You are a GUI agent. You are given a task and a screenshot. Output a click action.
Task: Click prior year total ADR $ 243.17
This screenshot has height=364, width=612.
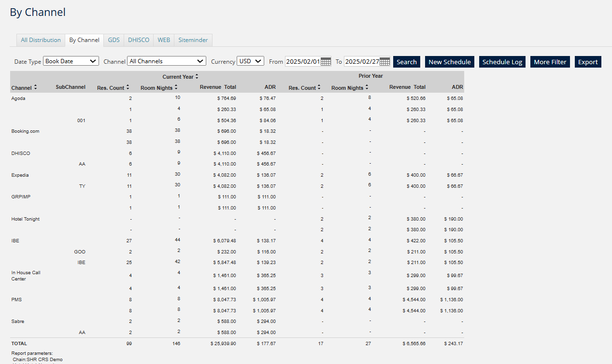(x=454, y=343)
